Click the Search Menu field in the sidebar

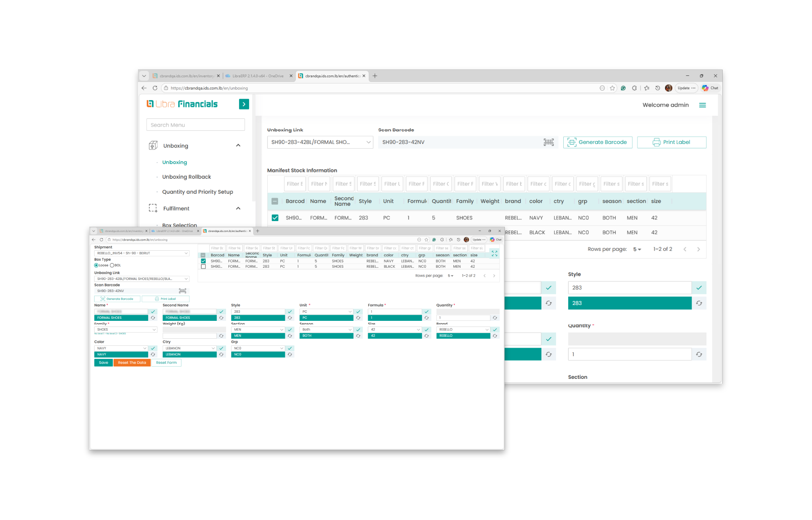click(196, 125)
